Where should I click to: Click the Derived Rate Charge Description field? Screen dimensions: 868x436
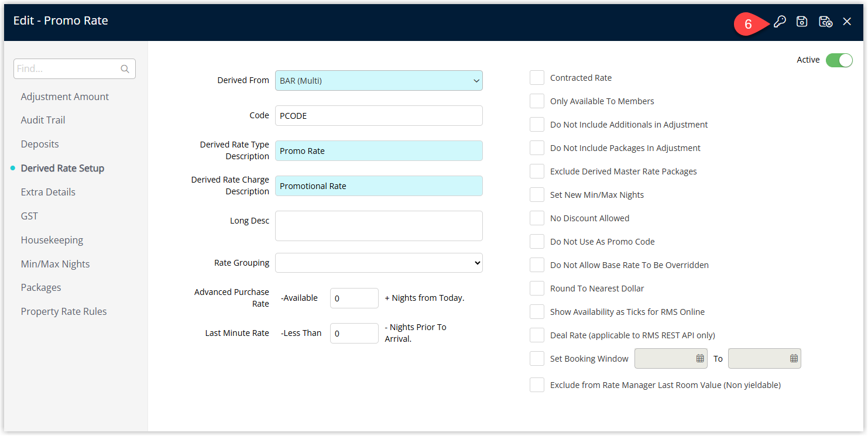[x=379, y=186]
